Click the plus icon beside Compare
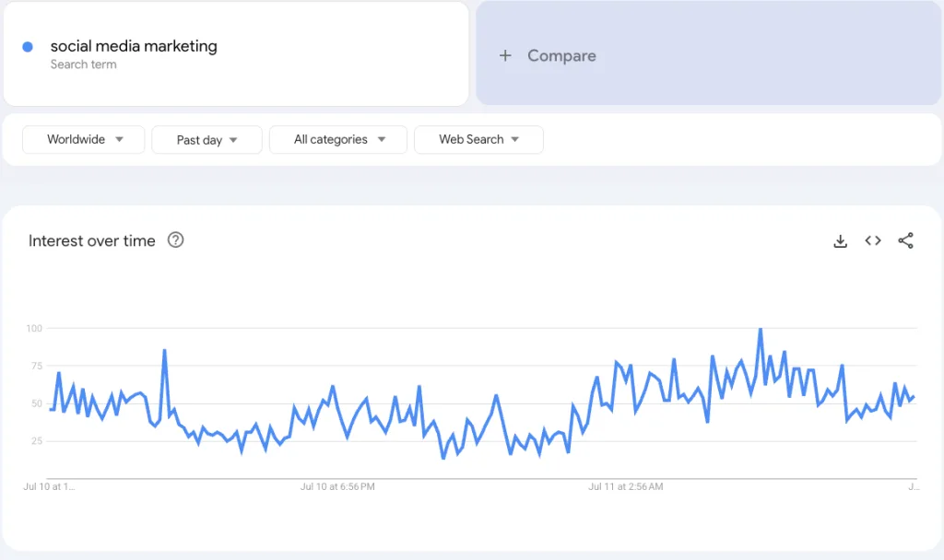Viewport: 944px width, 560px height. (505, 56)
